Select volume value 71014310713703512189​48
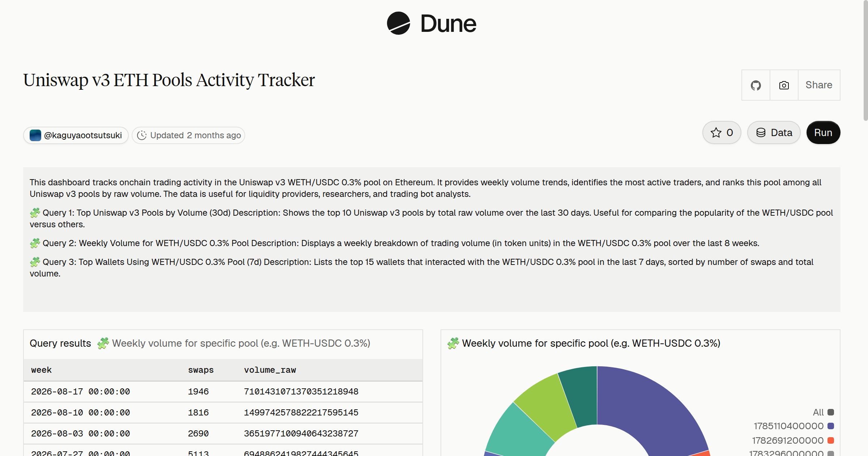The height and width of the screenshot is (456, 868). (301, 392)
